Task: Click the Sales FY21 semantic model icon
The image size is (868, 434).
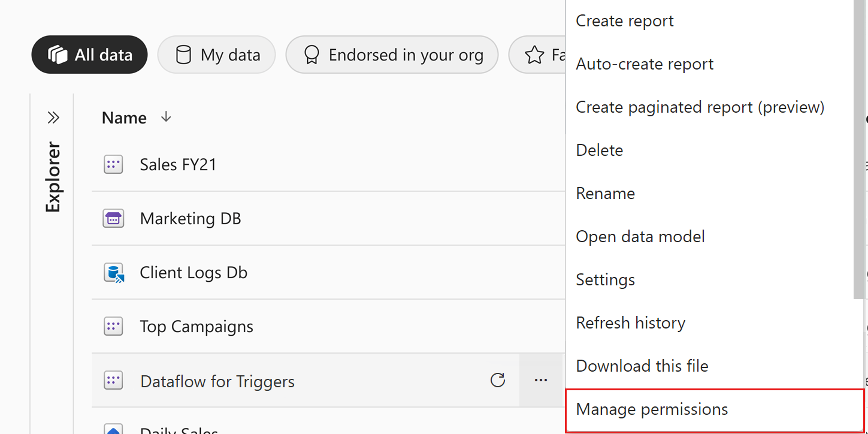Action: (x=113, y=164)
